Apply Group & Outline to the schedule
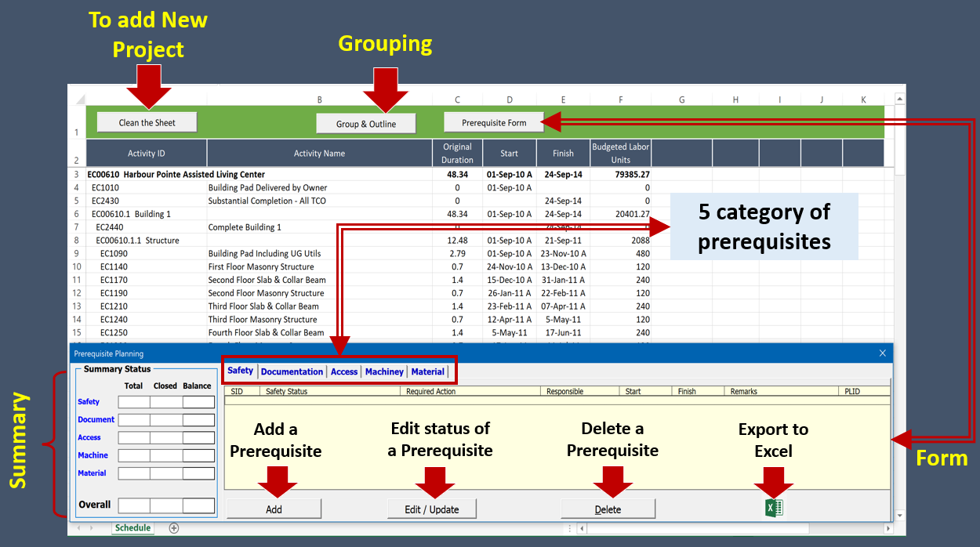 point(365,123)
